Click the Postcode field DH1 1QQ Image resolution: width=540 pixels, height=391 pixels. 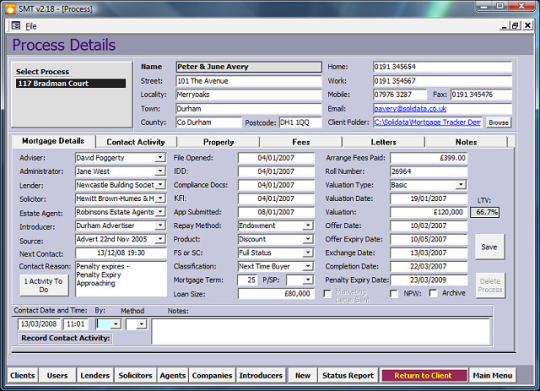click(x=300, y=122)
